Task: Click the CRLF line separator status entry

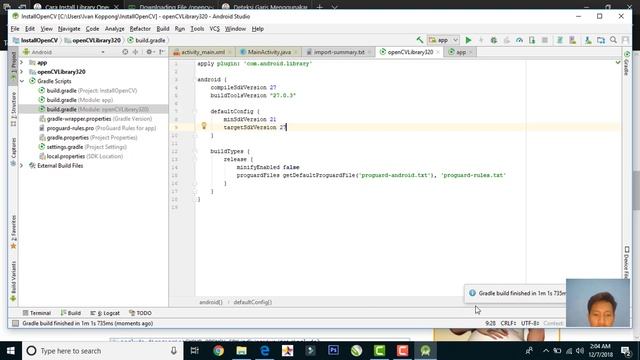Action: coord(508,323)
